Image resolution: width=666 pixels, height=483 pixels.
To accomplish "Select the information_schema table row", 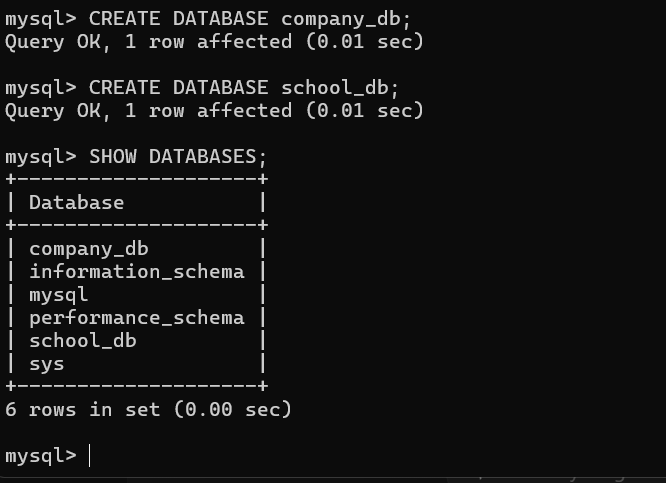I will click(136, 271).
